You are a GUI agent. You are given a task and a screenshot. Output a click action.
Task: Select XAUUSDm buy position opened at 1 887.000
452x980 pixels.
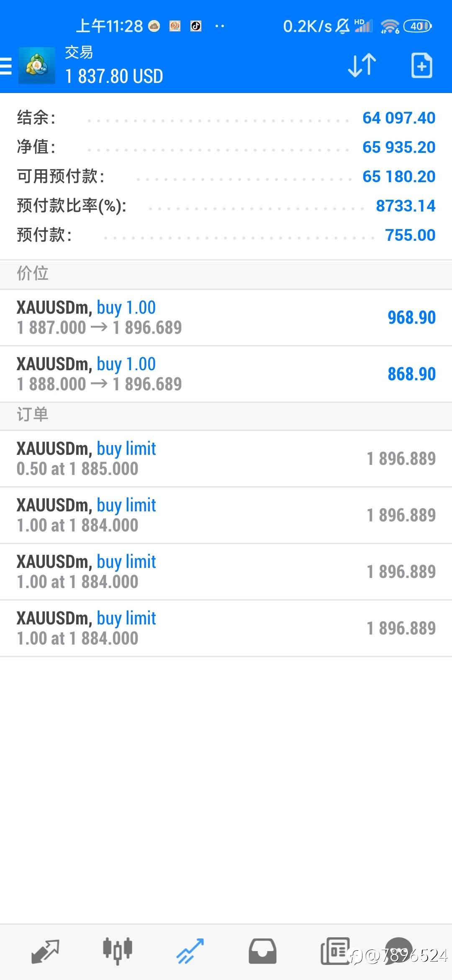226,317
